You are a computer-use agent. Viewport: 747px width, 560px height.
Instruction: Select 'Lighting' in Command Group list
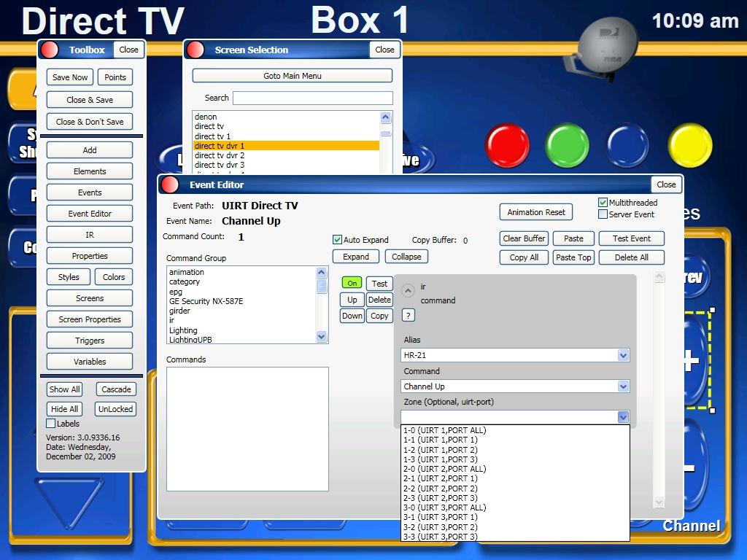[x=241, y=330]
